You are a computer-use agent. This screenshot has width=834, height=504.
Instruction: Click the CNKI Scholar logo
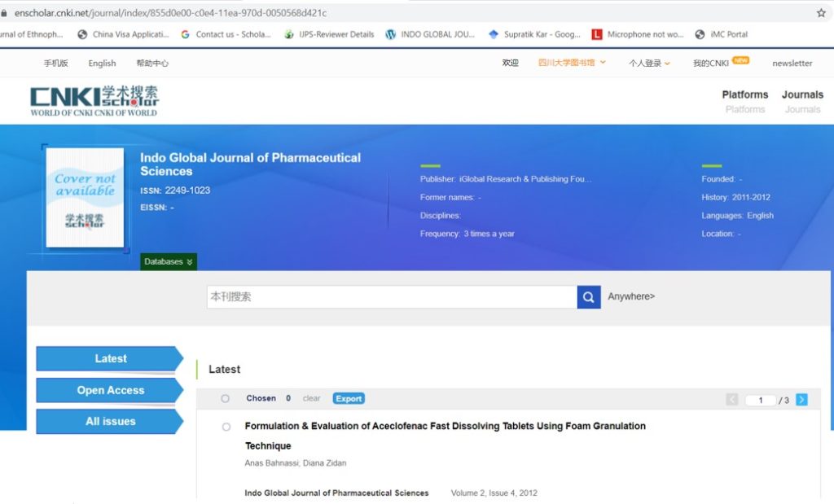[x=94, y=100]
